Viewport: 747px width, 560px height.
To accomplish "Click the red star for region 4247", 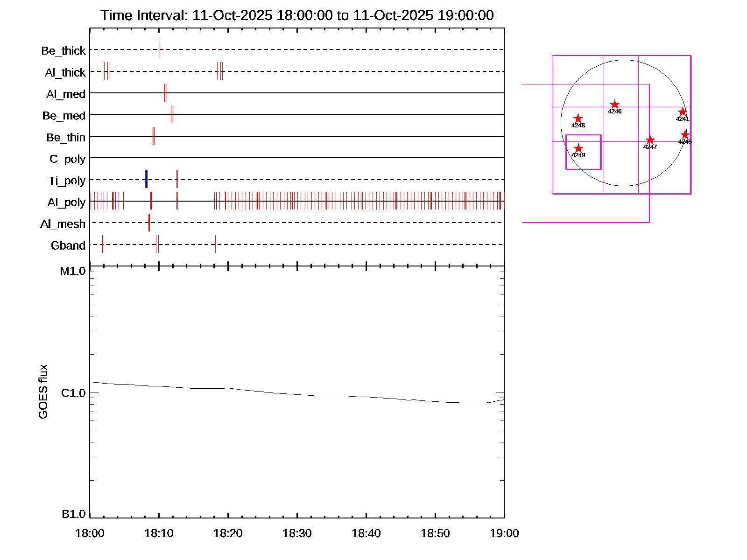I will click(650, 140).
